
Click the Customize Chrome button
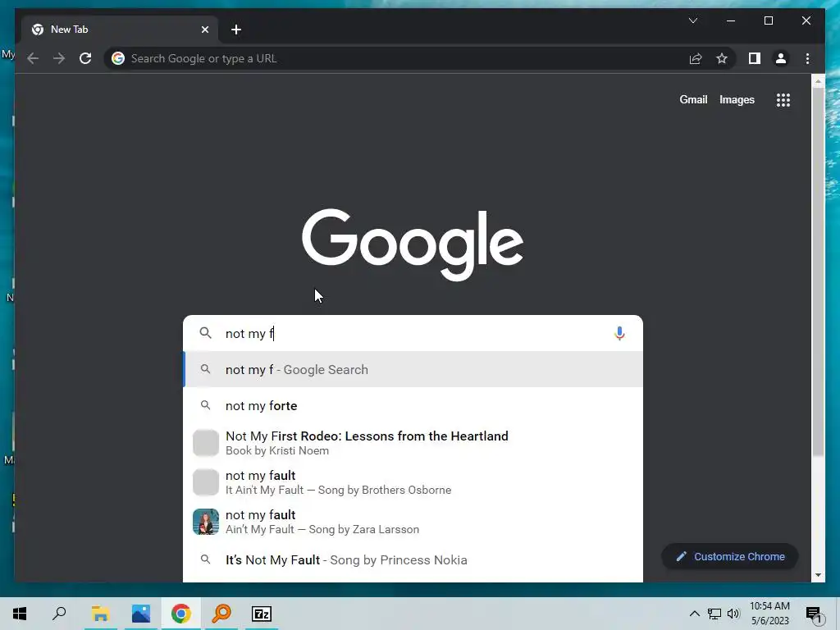point(729,557)
